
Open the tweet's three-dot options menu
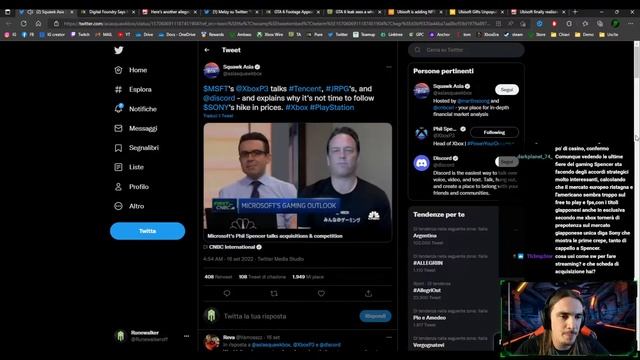tap(389, 67)
